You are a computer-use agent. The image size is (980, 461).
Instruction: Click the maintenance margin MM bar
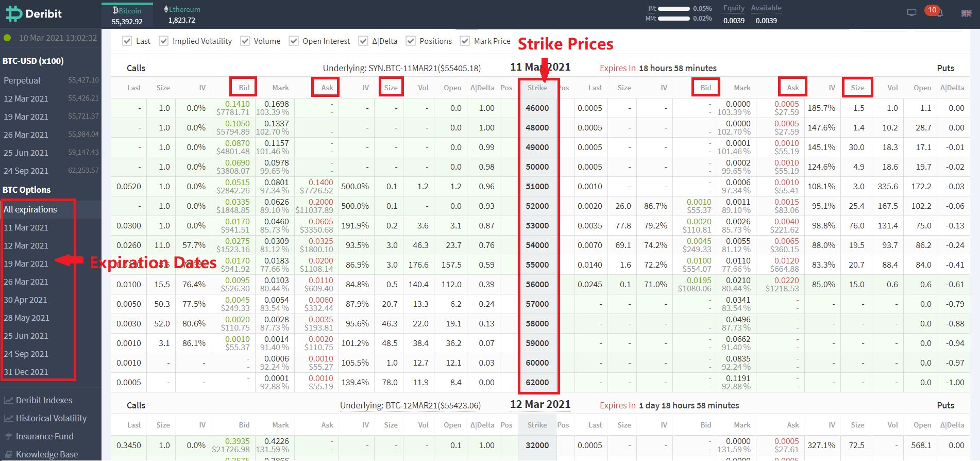674,19
